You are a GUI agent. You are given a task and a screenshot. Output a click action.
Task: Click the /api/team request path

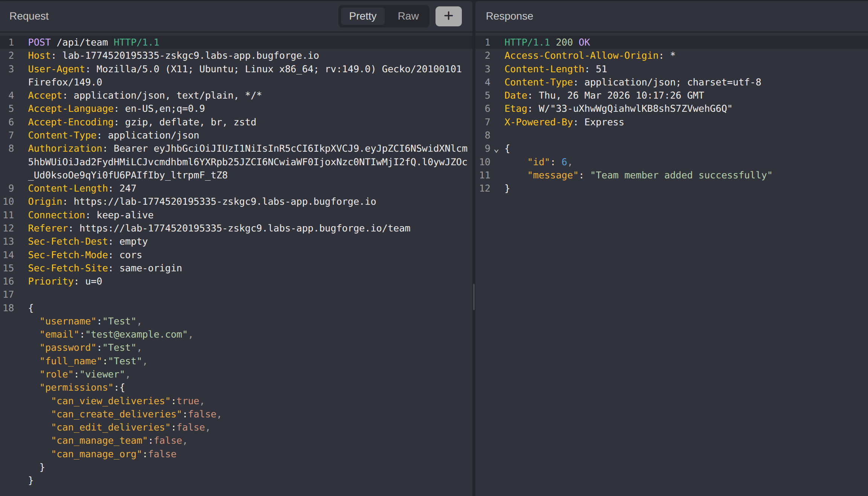tap(82, 42)
